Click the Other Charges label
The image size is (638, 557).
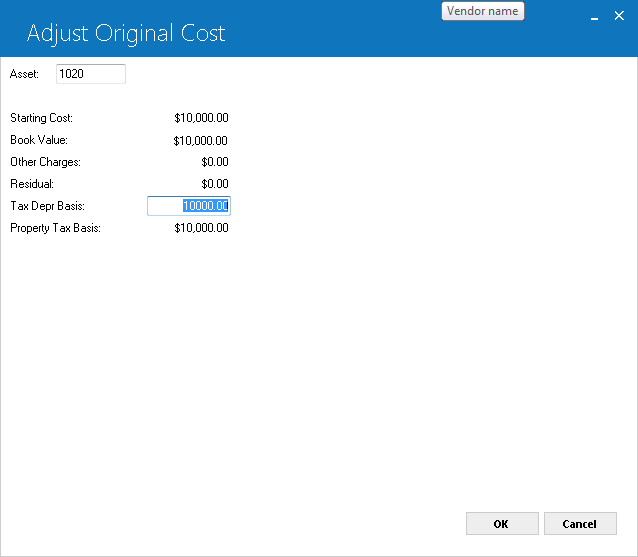pyautogui.click(x=46, y=162)
